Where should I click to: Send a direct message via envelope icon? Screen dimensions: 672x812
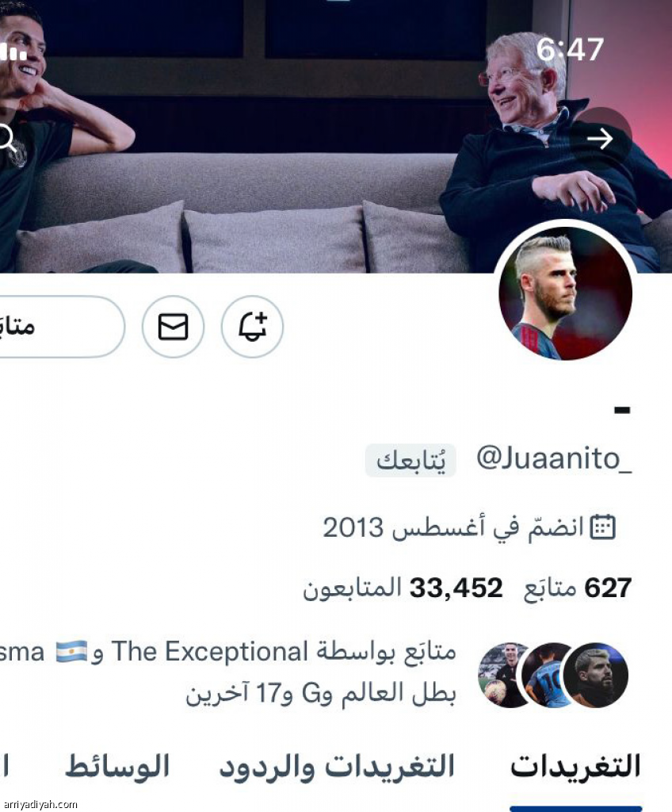click(x=173, y=327)
